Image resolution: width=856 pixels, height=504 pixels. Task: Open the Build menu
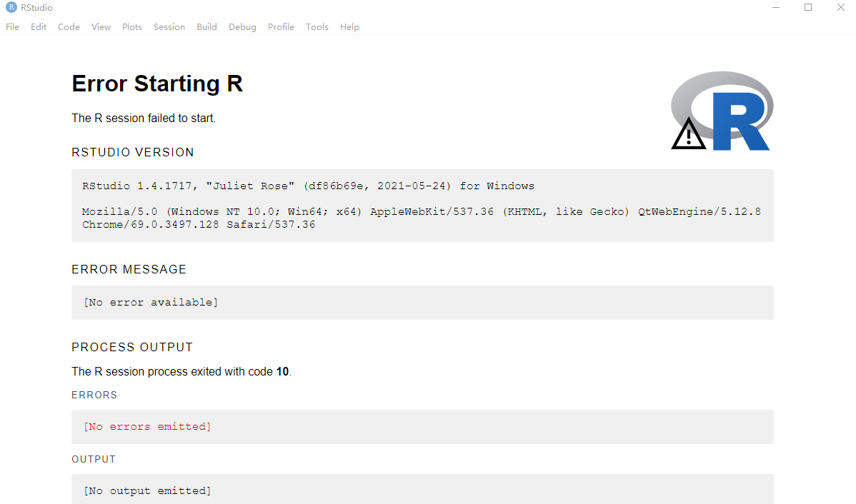[x=206, y=26]
